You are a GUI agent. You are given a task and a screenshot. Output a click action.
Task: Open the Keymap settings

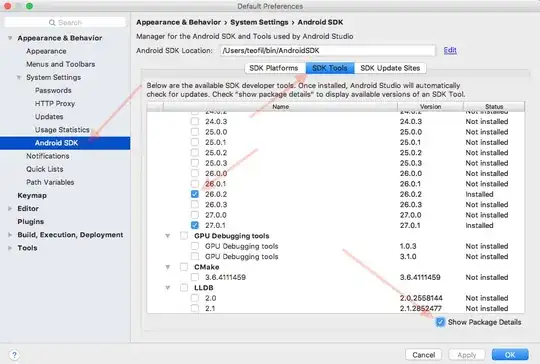point(32,195)
